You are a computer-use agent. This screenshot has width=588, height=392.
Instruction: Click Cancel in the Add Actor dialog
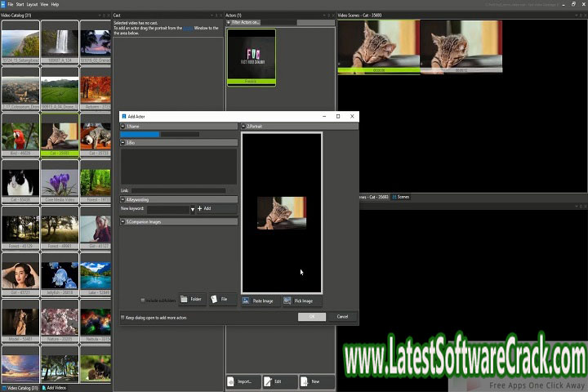(x=342, y=317)
